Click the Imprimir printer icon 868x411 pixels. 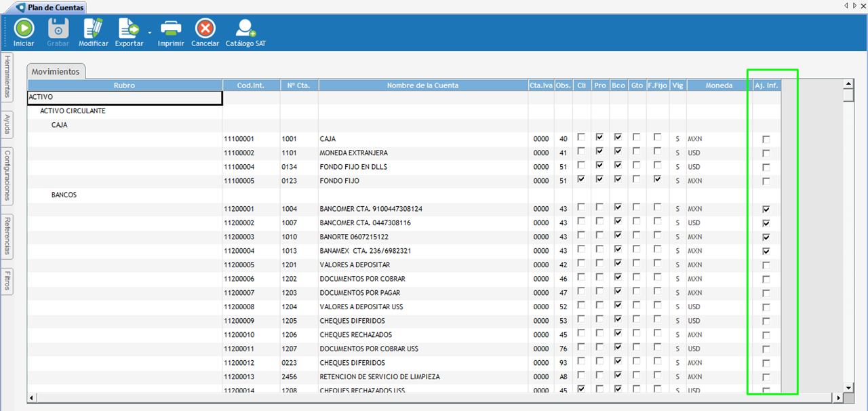pyautogui.click(x=171, y=28)
